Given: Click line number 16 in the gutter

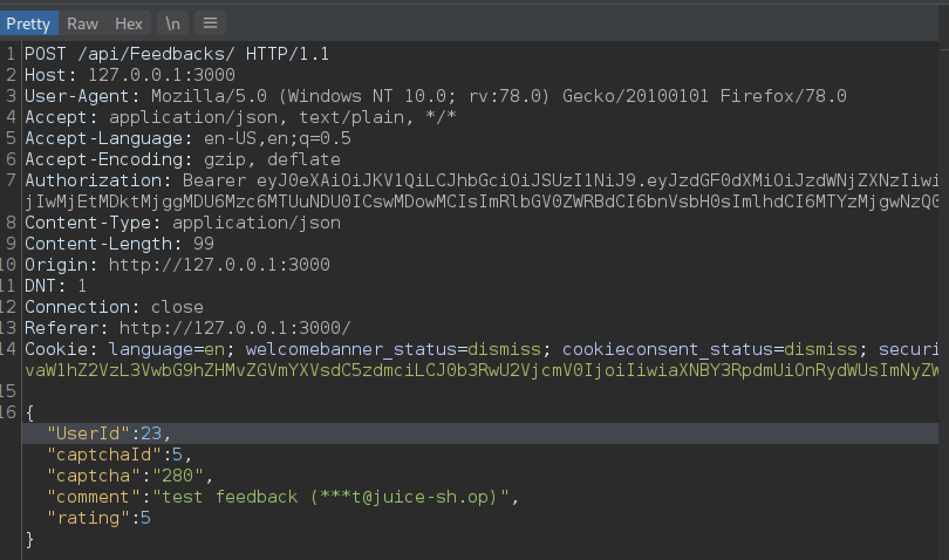Looking at the screenshot, I should tap(8, 412).
